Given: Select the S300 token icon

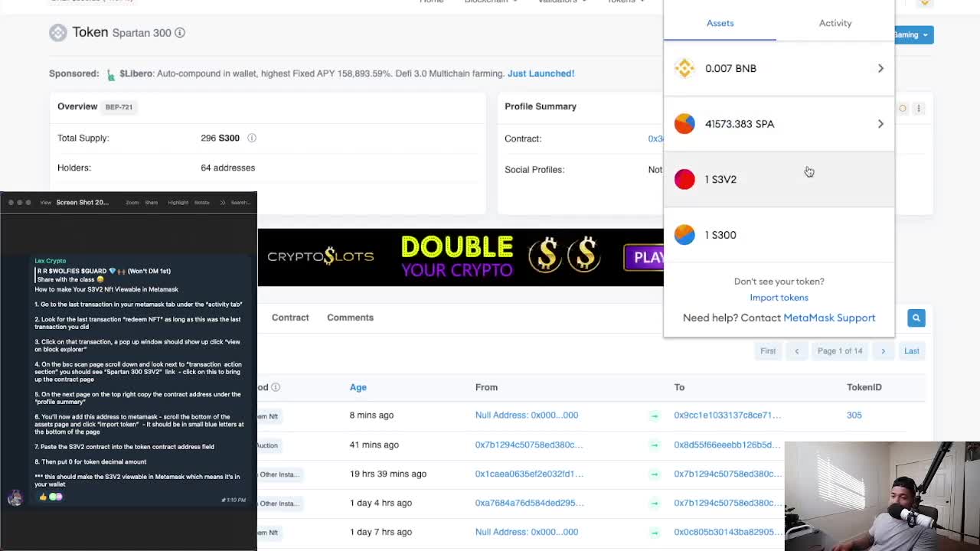Looking at the screenshot, I should pyautogui.click(x=684, y=235).
